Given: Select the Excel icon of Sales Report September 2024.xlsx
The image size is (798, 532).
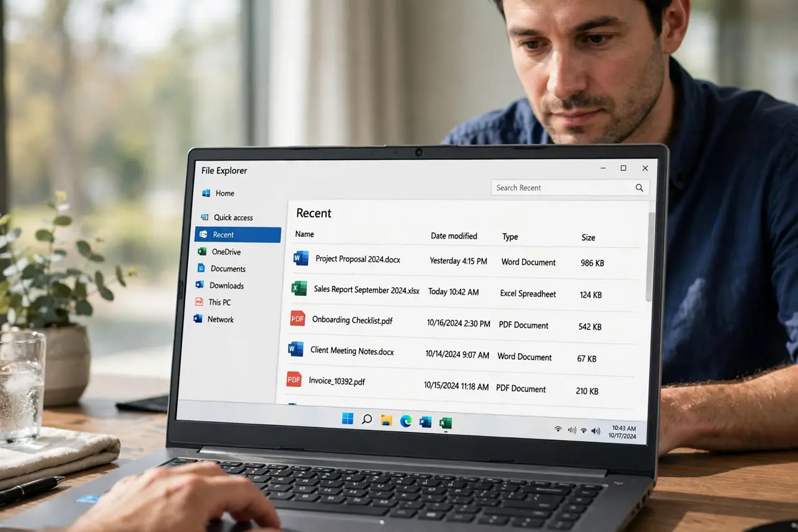Looking at the screenshot, I should coord(299,288).
